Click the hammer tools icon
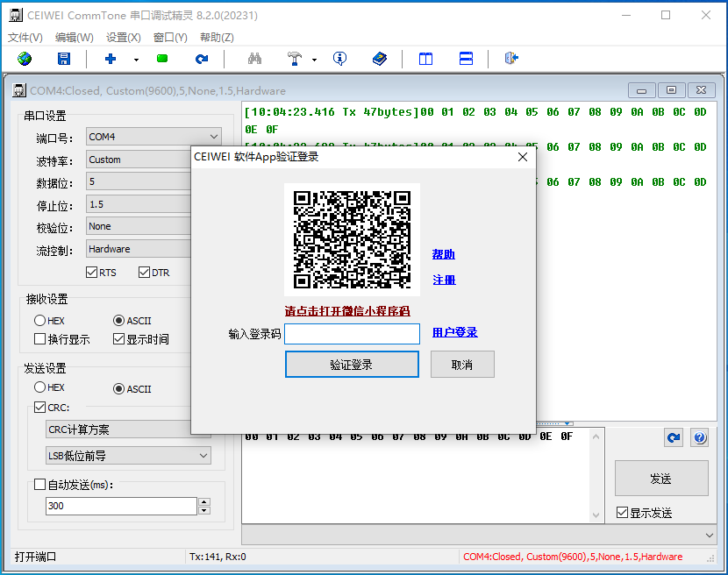The width and height of the screenshot is (728, 575). [x=295, y=59]
